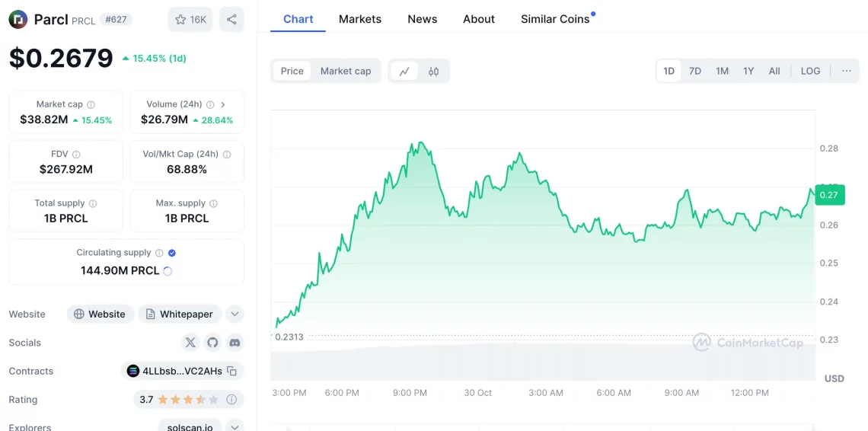868x431 pixels.
Task: Expand the website links dropdown chevron
Action: point(235,314)
